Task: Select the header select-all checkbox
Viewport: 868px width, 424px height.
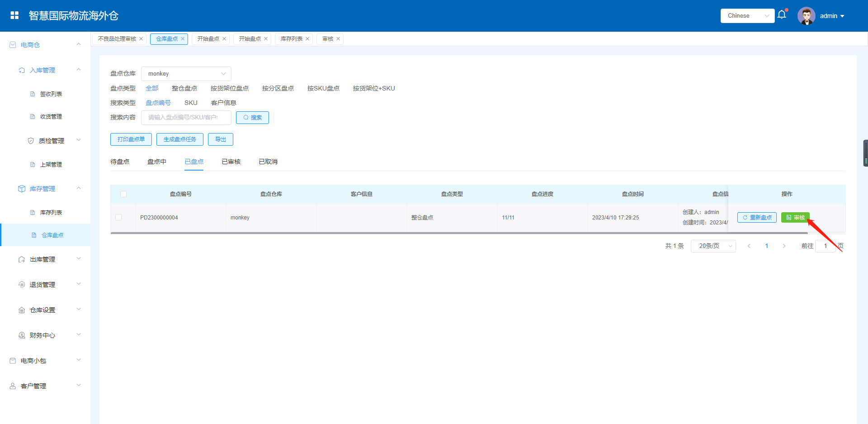Action: (123, 194)
